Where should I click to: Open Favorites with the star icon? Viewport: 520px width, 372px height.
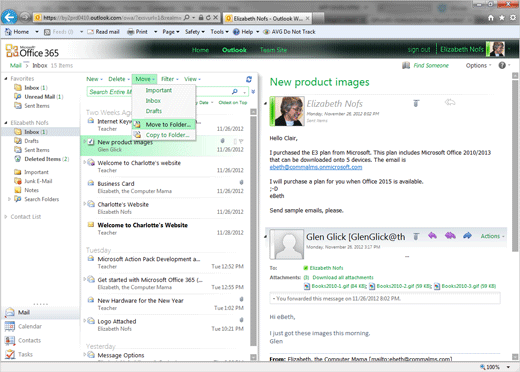point(502,18)
